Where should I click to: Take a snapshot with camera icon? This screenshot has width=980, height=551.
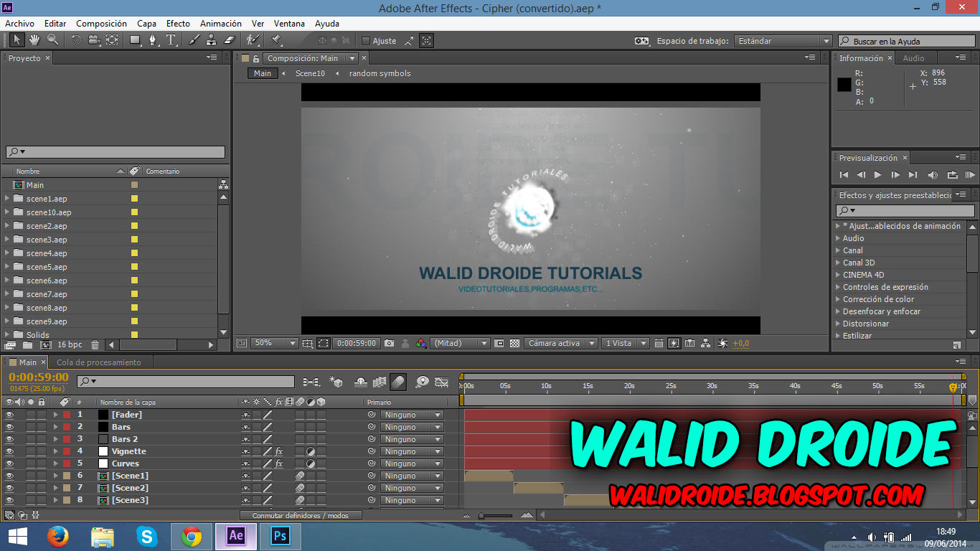click(390, 343)
